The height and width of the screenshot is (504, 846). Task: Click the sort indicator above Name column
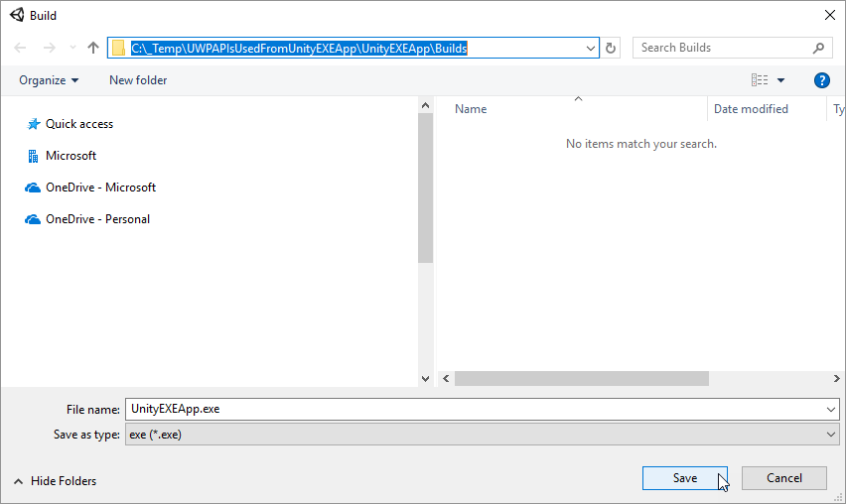click(x=578, y=98)
